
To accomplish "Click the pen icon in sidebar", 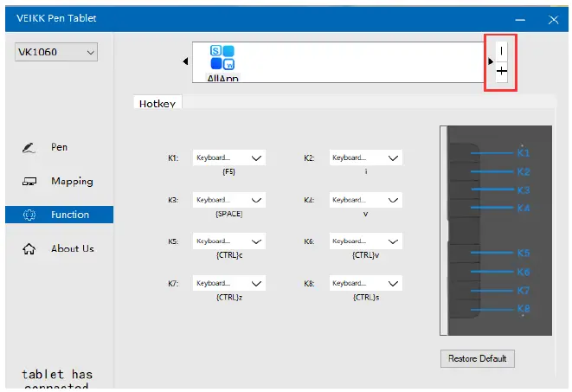I will [29, 148].
